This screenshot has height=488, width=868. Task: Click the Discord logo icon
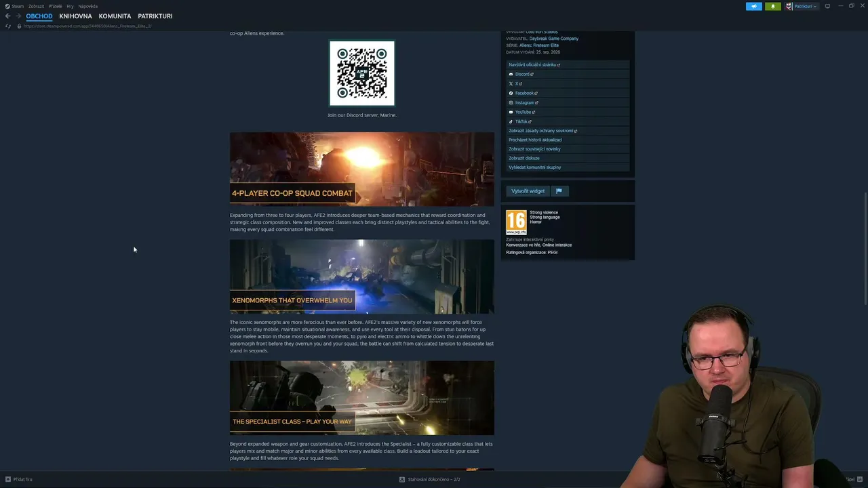tap(511, 75)
